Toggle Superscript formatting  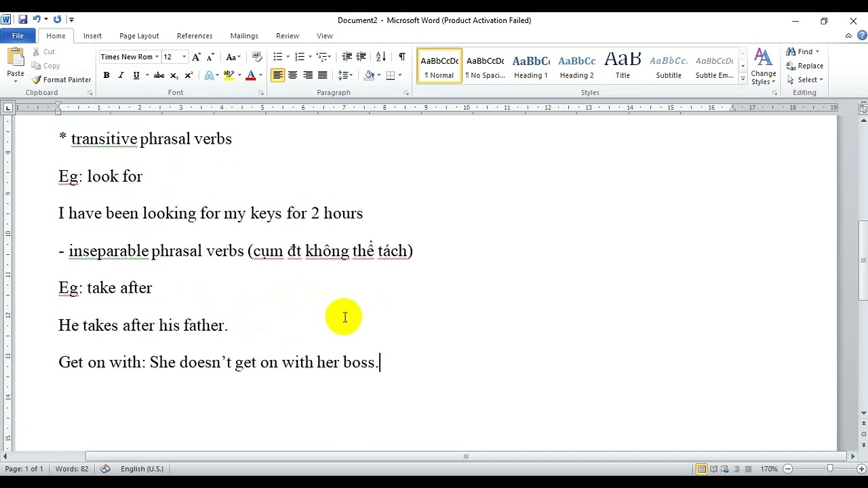tap(189, 75)
